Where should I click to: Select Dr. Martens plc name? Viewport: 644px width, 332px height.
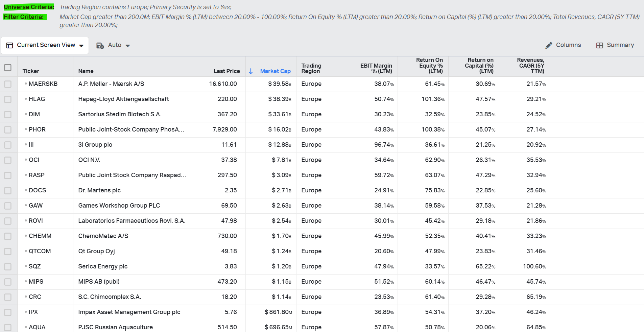pos(99,190)
